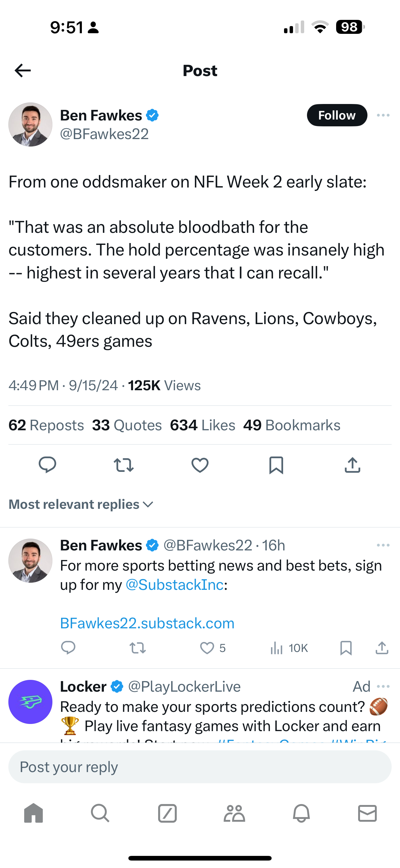Viewport: 400px width, 868px height.
Task: Open Notifications bell in bottom bar
Action: click(x=301, y=813)
